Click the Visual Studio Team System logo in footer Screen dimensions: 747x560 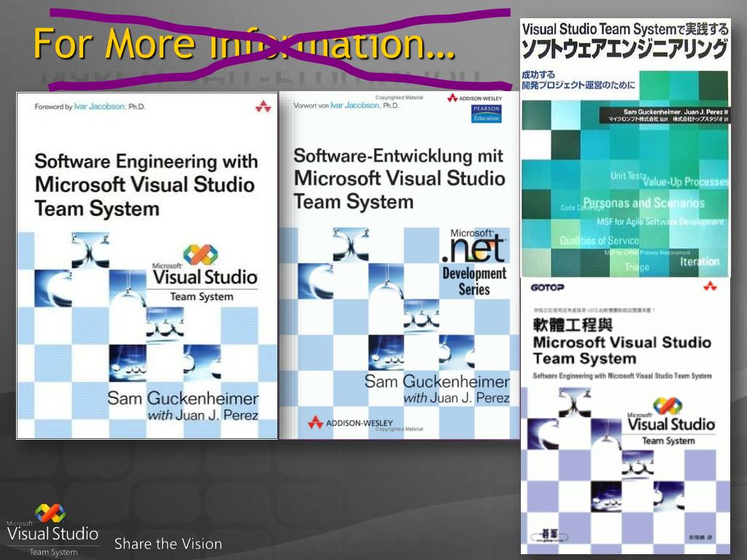[x=53, y=530]
